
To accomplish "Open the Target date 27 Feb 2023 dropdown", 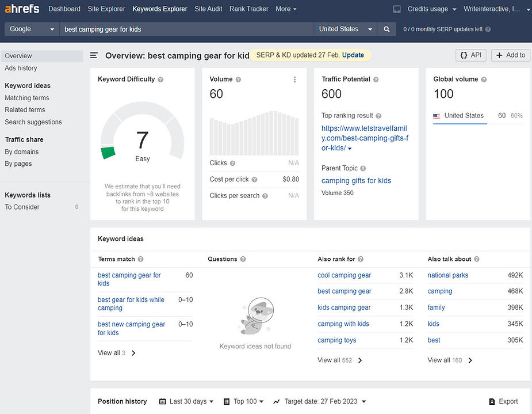I will 320,401.
